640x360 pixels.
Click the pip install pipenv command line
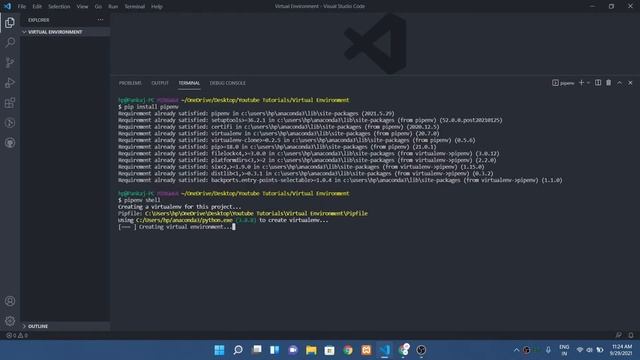[148, 107]
